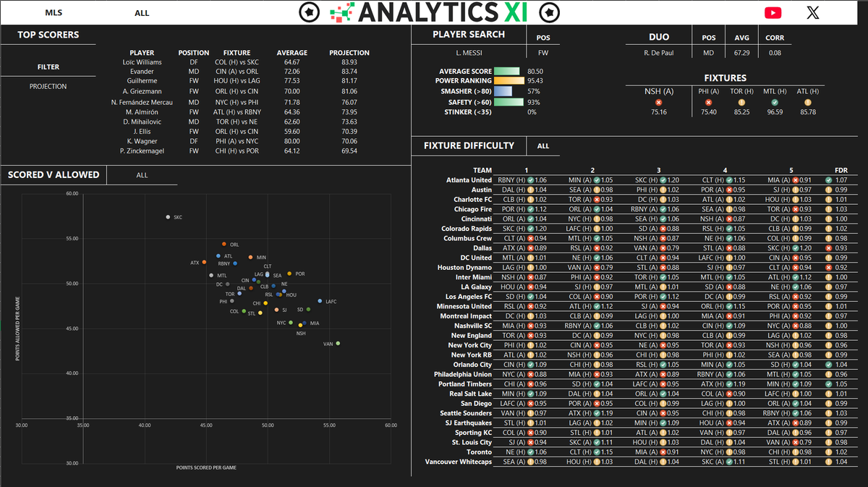Open the Scored V Allowed ALL dropdown

(142, 175)
